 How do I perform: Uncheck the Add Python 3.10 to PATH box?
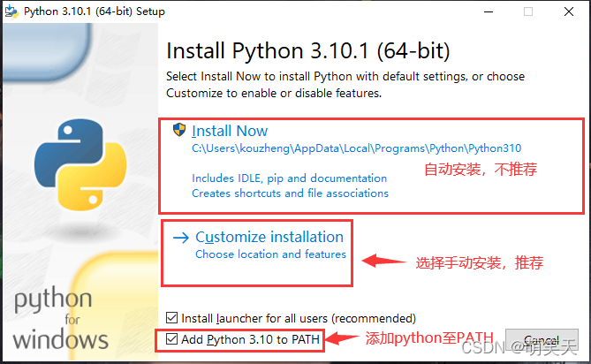(x=172, y=339)
